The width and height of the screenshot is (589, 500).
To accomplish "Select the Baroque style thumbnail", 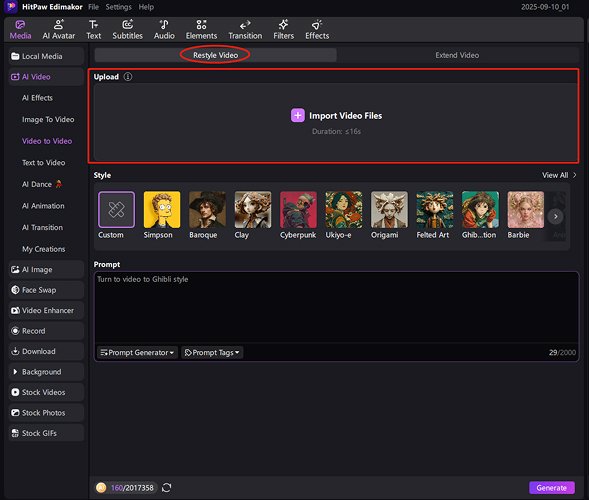I will 207,210.
